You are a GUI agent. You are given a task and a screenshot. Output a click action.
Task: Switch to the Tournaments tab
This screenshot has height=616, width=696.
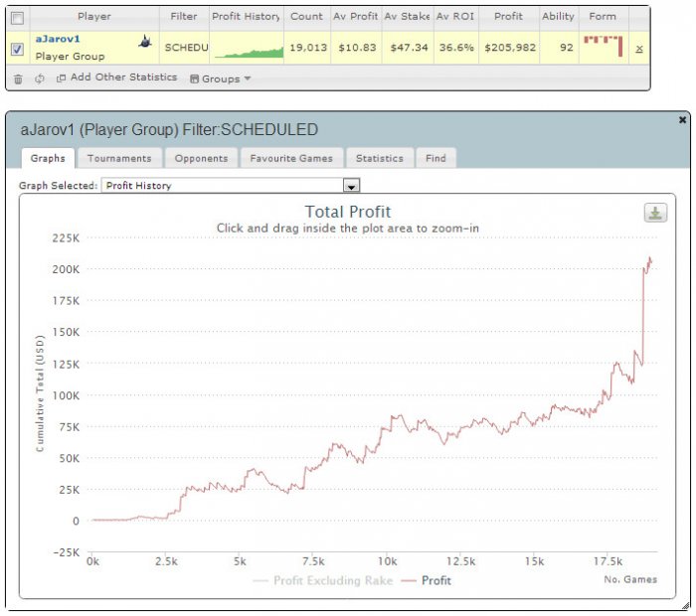pos(119,158)
